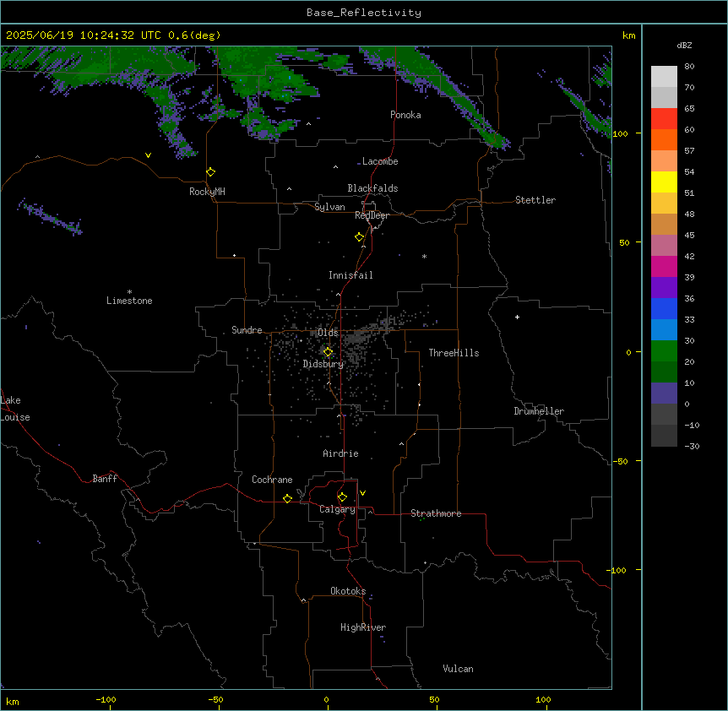The width and height of the screenshot is (728, 711).
Task: Click the Lacombe city label
Action: (x=380, y=161)
